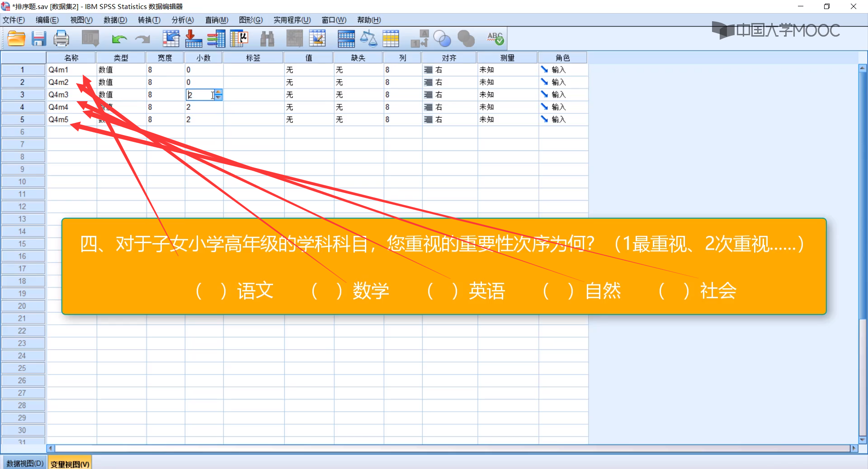Image resolution: width=868 pixels, height=469 pixels.
Task: Click the Insert Variable toolbar icon
Action: pyautogui.click(x=317, y=39)
